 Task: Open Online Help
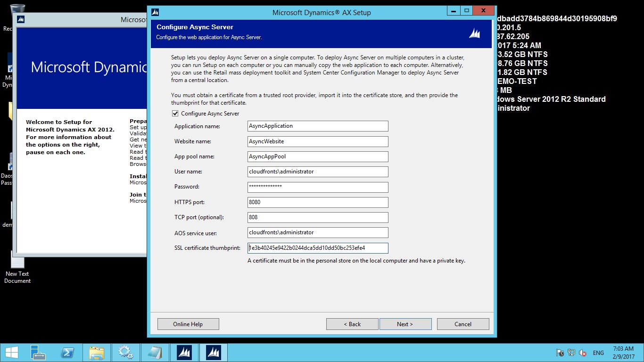(188, 324)
